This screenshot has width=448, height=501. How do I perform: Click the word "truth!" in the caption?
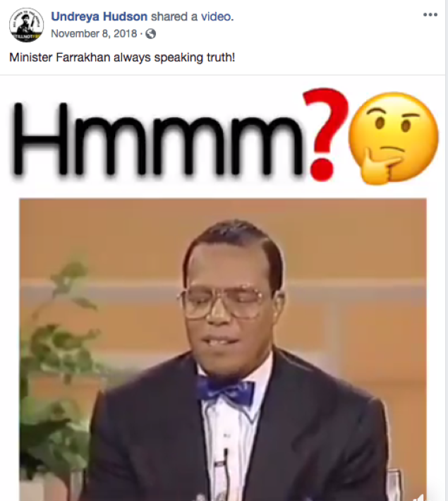click(221, 58)
